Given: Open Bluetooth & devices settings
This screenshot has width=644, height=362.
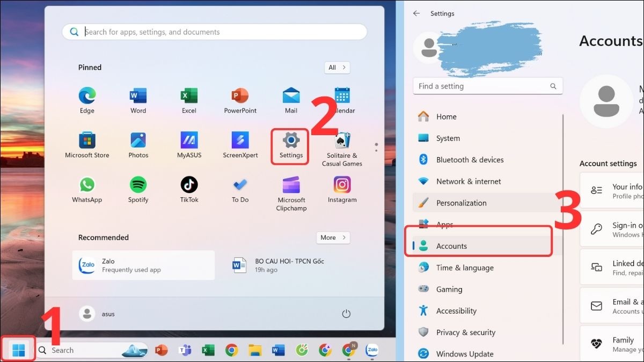Looking at the screenshot, I should (x=488, y=160).
